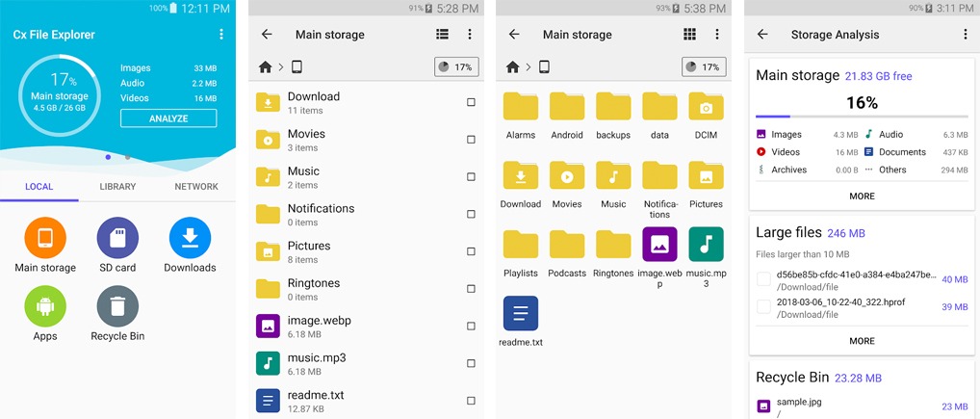Viewport: 980px width, 419px height.
Task: Switch to the LIBRARY tab
Action: pos(117,187)
